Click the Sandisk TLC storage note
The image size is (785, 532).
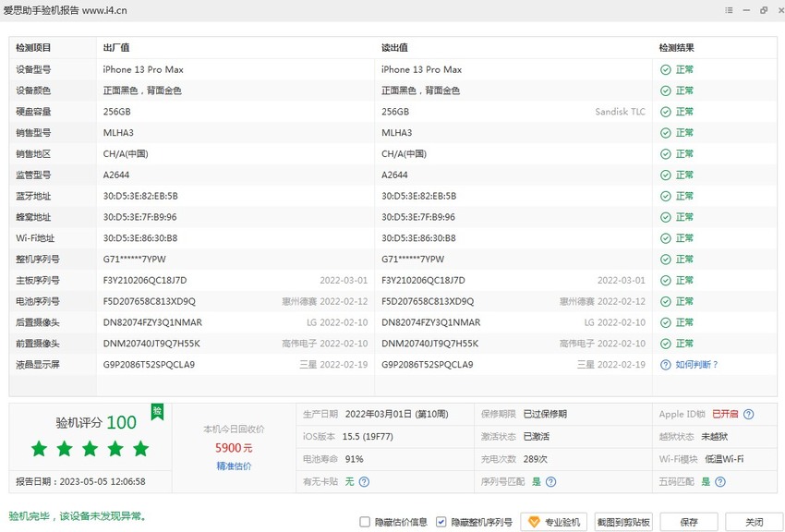tap(620, 112)
